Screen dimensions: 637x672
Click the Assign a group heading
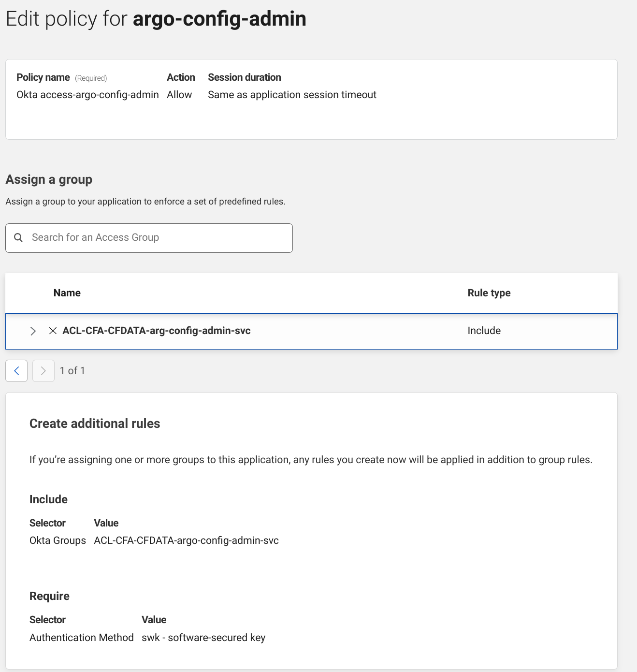(49, 179)
